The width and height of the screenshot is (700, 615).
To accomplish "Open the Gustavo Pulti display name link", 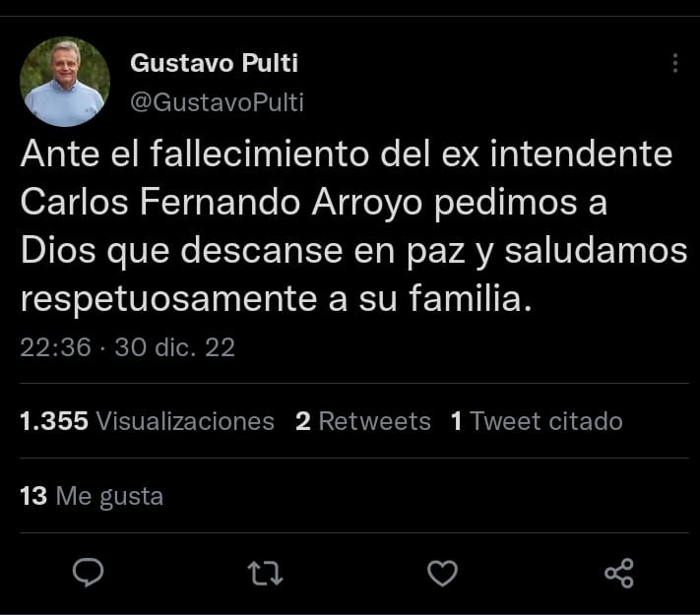I will (x=214, y=64).
